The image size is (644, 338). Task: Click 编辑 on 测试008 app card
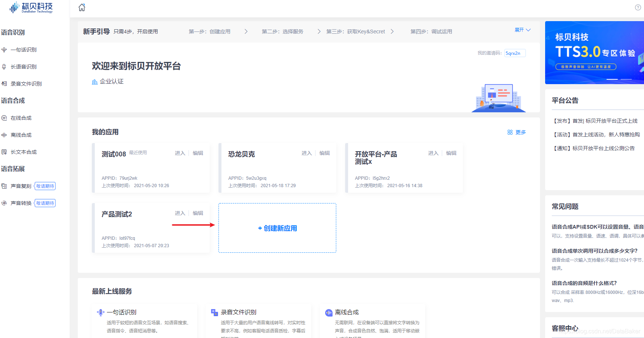click(198, 153)
